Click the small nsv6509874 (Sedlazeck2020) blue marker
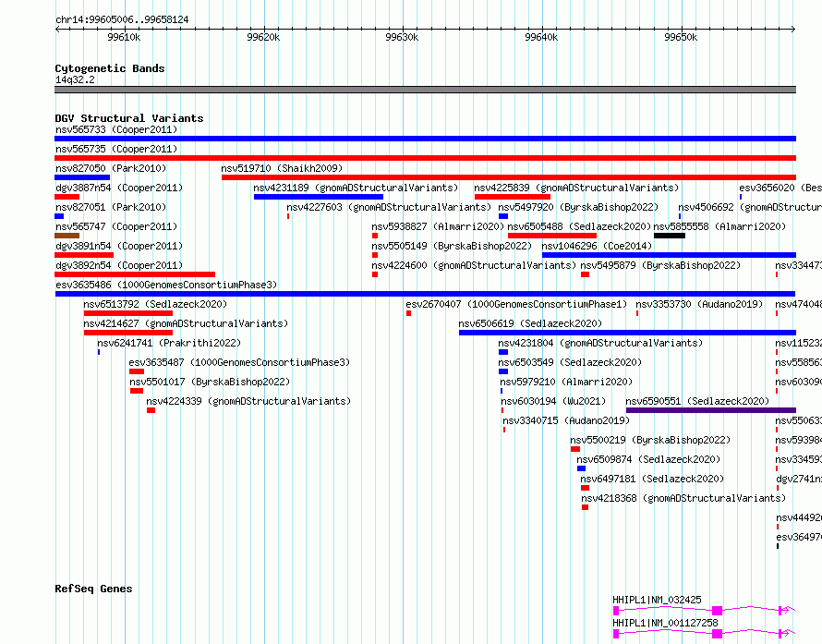This screenshot has height=644, width=822. tap(581, 468)
